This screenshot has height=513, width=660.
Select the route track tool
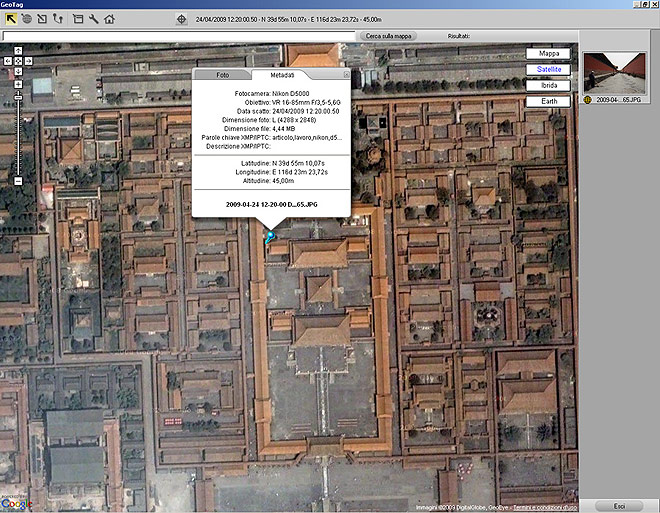(x=58, y=19)
